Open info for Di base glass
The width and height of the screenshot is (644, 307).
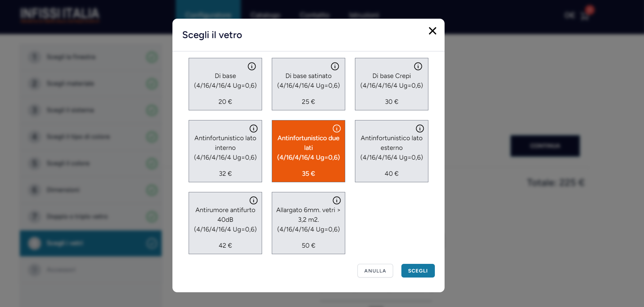coord(252,66)
